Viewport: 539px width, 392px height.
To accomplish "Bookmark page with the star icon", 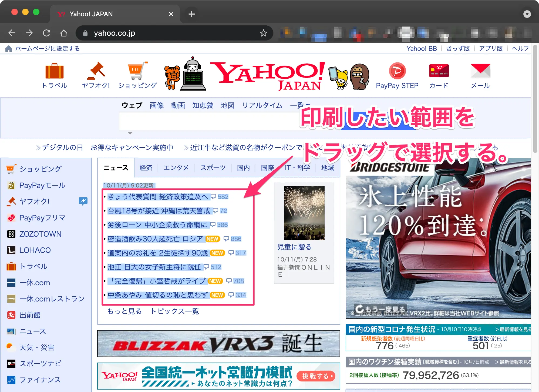I will (263, 33).
